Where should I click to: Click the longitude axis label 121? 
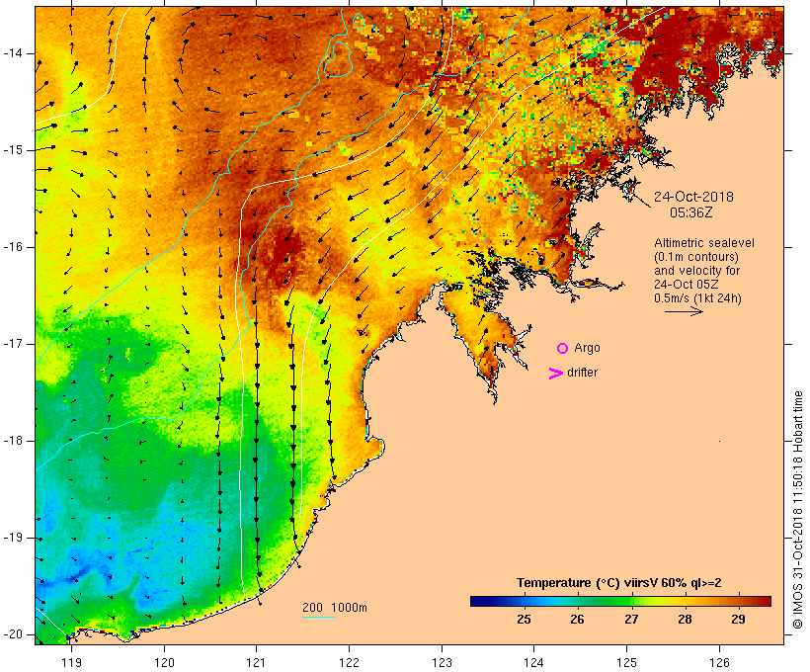tap(257, 663)
